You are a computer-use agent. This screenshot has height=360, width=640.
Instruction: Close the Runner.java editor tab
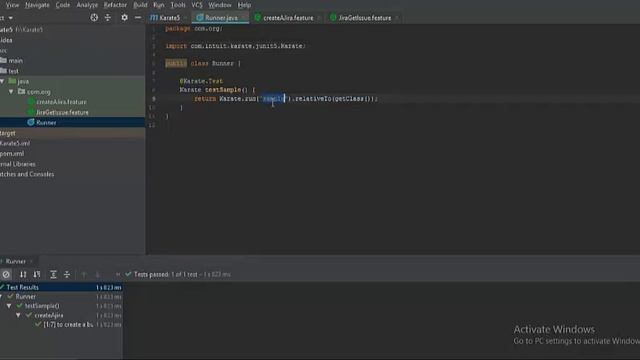pos(244,18)
